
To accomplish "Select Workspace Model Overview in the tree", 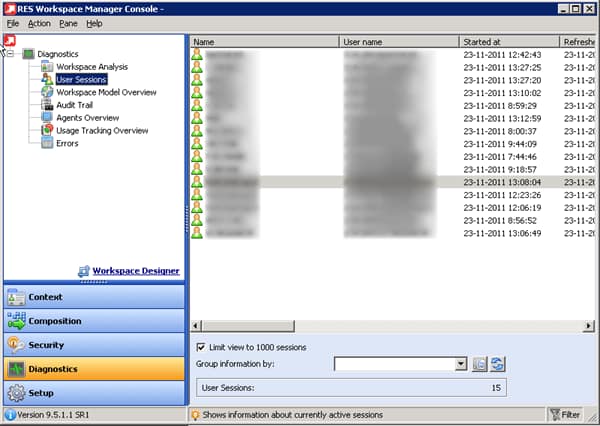I will coord(106,92).
